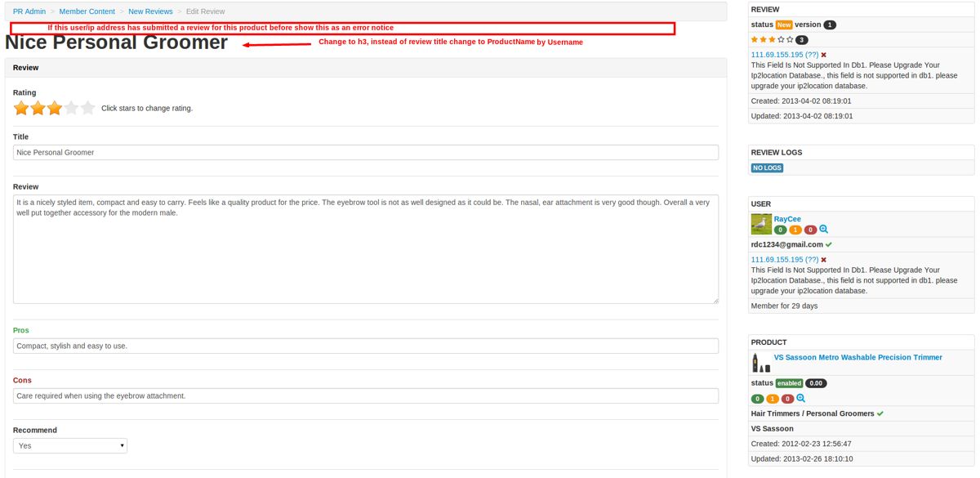Screen dimensions: 980x478
Task: Open the RayCee user profile link
Action: 787,219
